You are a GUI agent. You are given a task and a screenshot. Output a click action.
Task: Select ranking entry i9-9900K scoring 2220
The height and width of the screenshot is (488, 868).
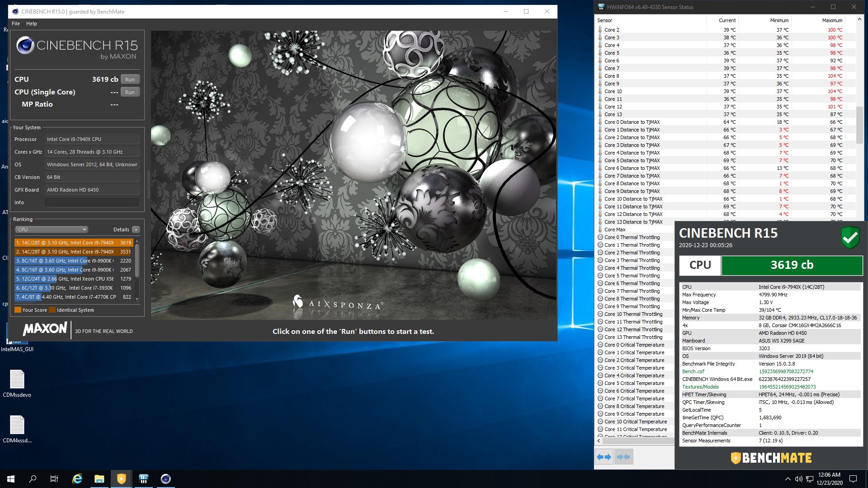point(74,261)
